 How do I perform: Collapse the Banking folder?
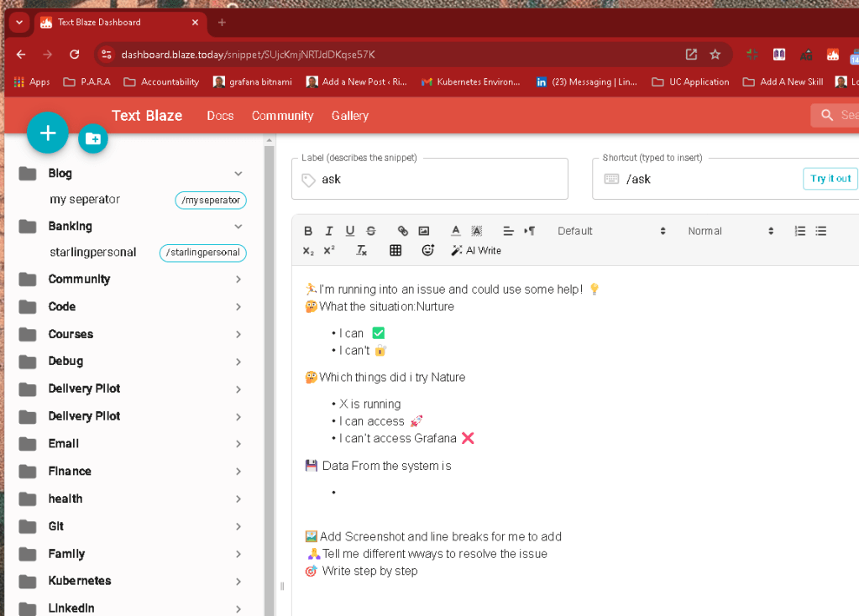[238, 227]
